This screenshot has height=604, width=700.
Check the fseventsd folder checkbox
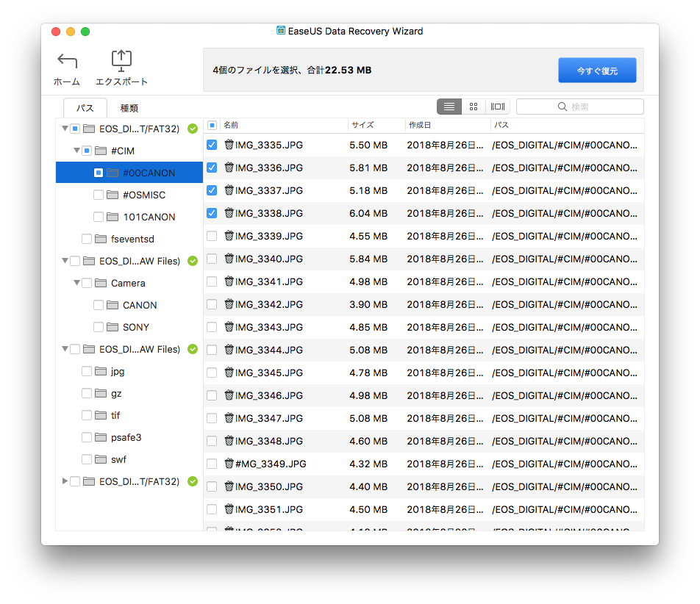pyautogui.click(x=87, y=239)
